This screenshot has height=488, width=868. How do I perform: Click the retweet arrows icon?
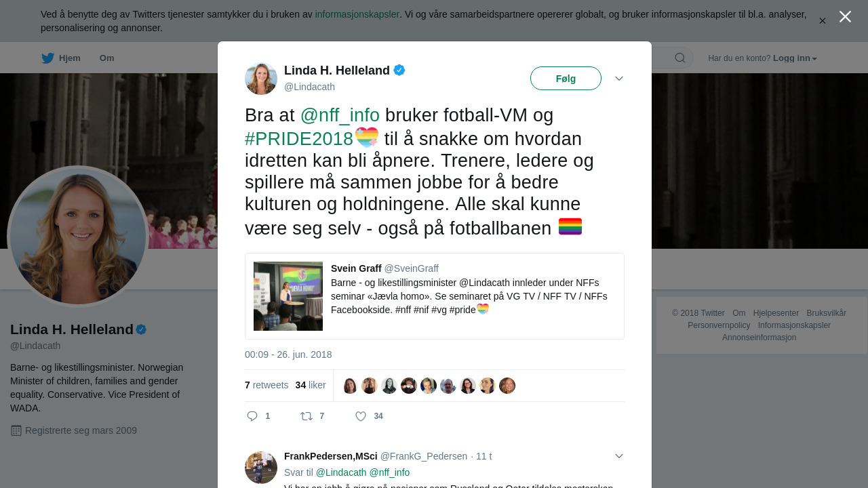(x=307, y=416)
